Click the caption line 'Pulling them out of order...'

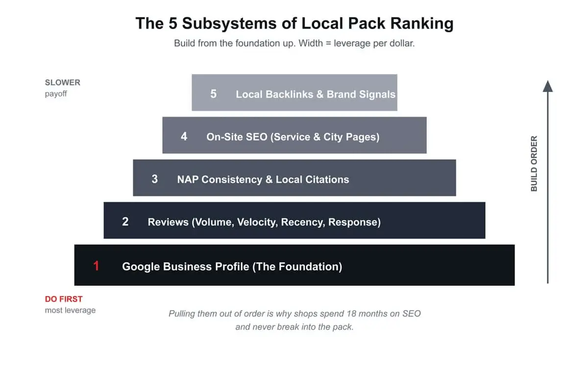pos(294,314)
